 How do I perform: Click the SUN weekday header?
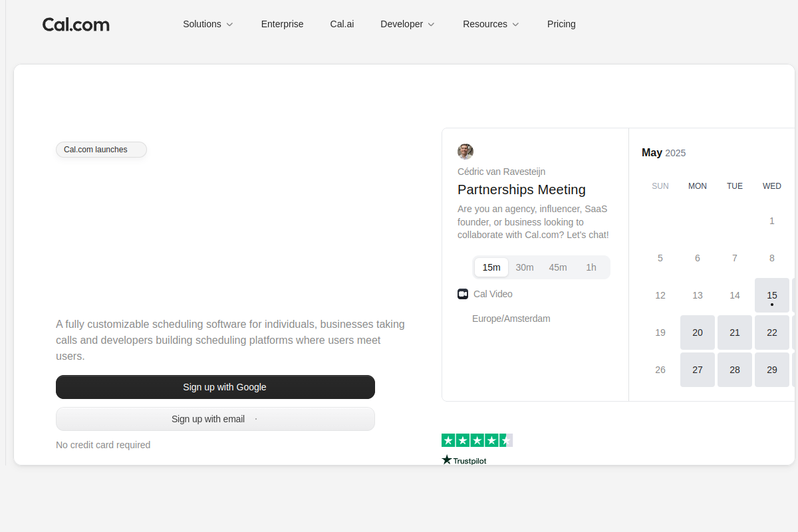660,186
